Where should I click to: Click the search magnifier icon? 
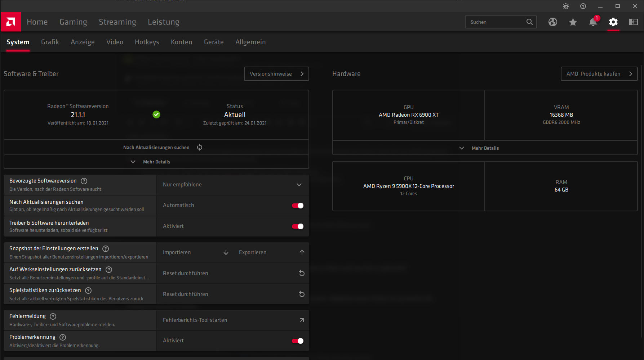coord(529,22)
